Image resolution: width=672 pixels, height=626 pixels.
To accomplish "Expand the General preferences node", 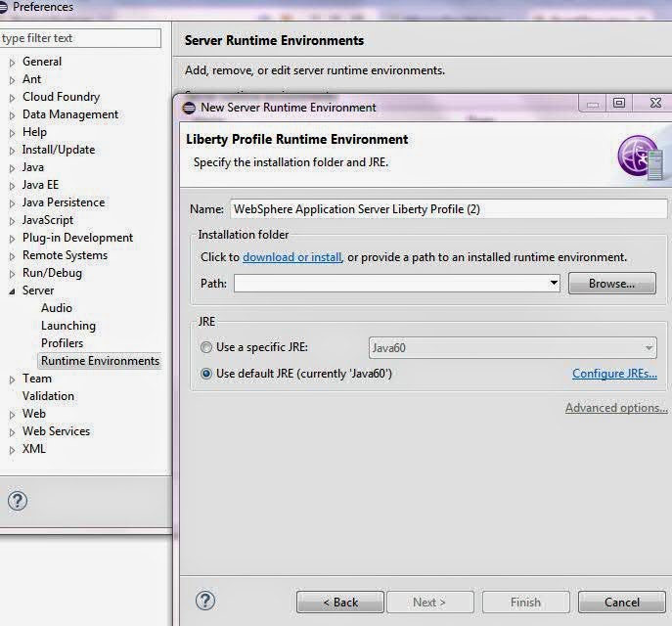I will 12,63.
